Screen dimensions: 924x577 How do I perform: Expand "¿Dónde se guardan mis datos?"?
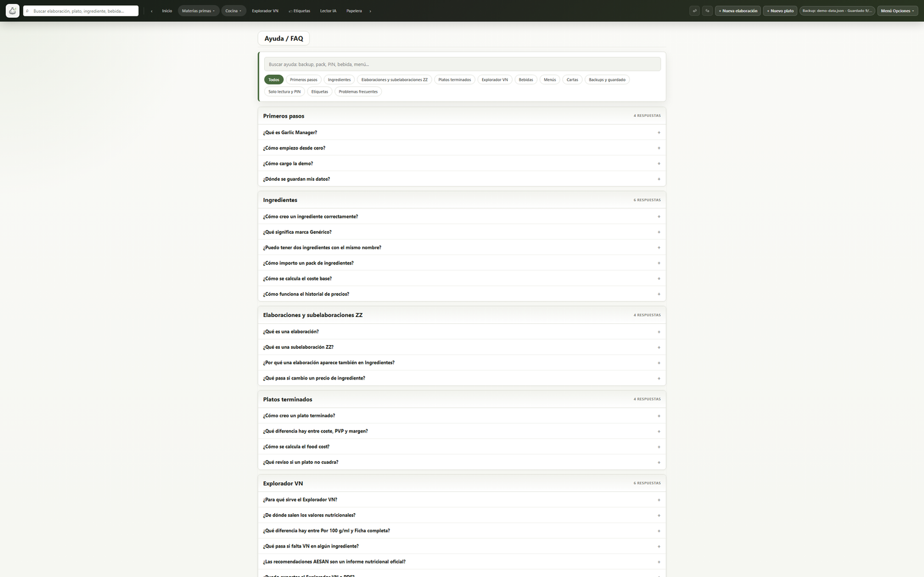point(462,179)
